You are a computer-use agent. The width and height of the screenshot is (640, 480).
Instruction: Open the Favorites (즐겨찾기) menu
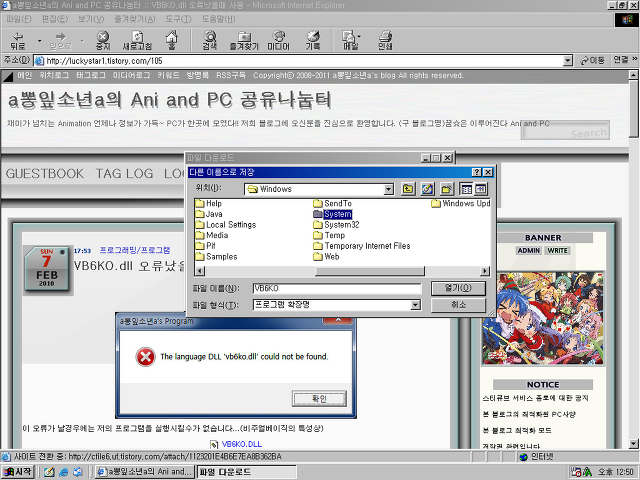coord(135,19)
